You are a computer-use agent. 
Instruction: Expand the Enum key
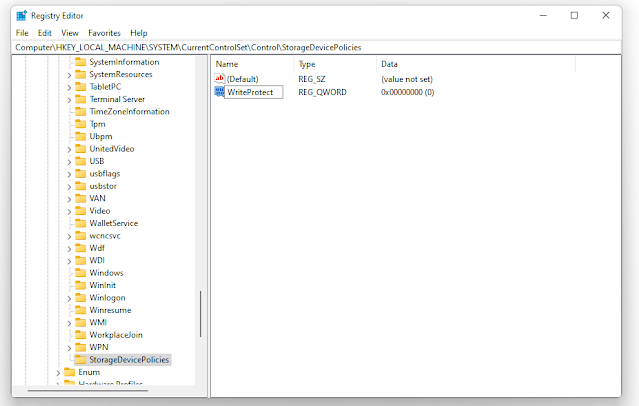(58, 373)
